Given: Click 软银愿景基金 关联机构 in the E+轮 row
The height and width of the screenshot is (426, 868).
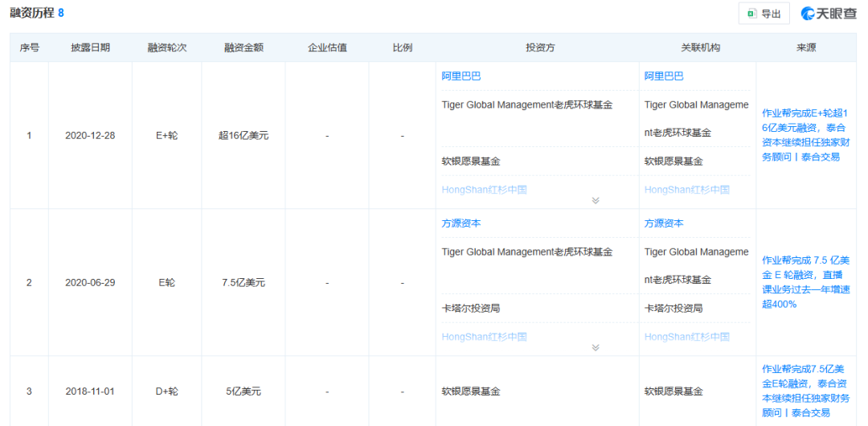Looking at the screenshot, I should tap(674, 162).
